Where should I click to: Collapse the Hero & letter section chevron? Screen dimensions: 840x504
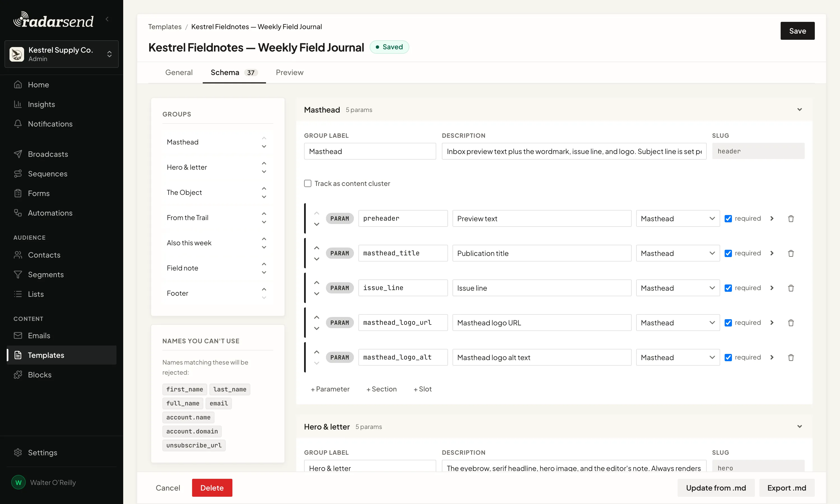point(799,426)
